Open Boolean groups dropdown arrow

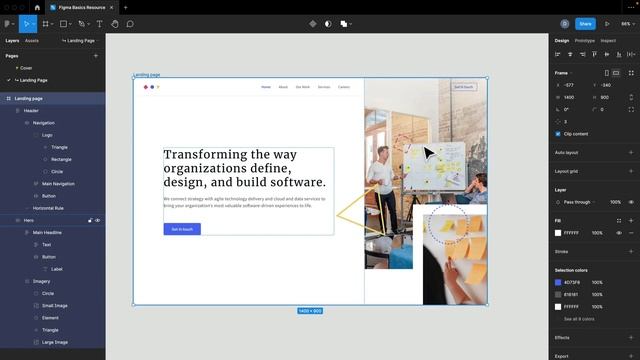coord(350,24)
